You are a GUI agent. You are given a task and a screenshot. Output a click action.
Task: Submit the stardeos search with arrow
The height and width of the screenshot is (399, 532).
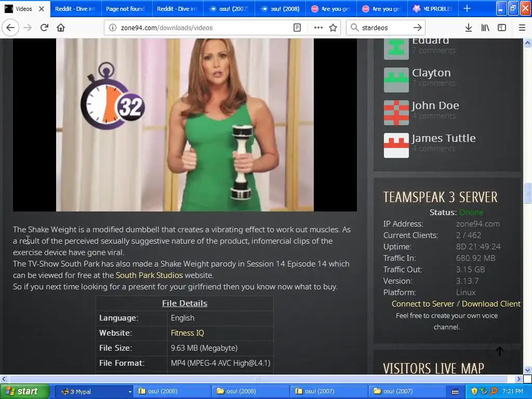tap(418, 28)
